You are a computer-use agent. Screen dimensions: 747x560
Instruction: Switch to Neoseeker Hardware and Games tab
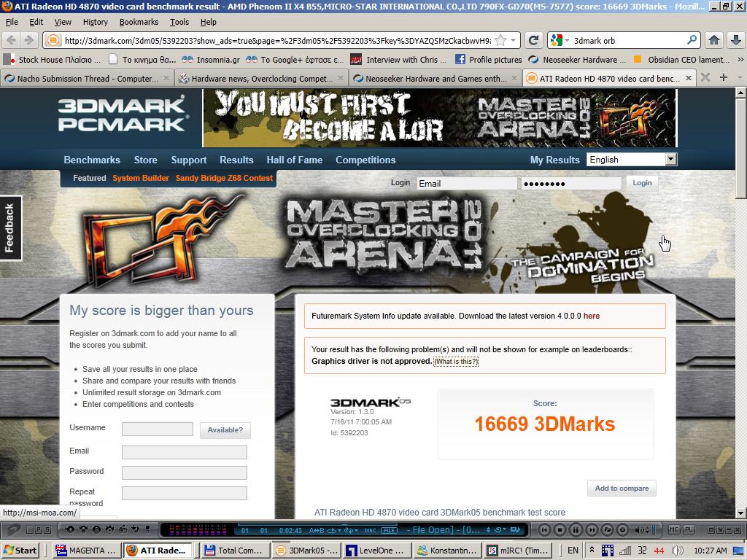tap(436, 78)
